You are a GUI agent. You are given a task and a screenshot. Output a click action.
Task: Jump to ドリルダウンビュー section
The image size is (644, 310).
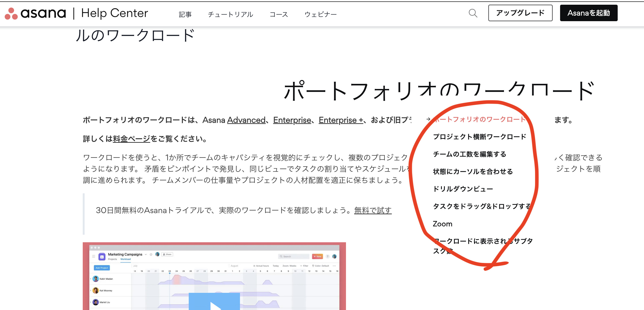click(463, 189)
